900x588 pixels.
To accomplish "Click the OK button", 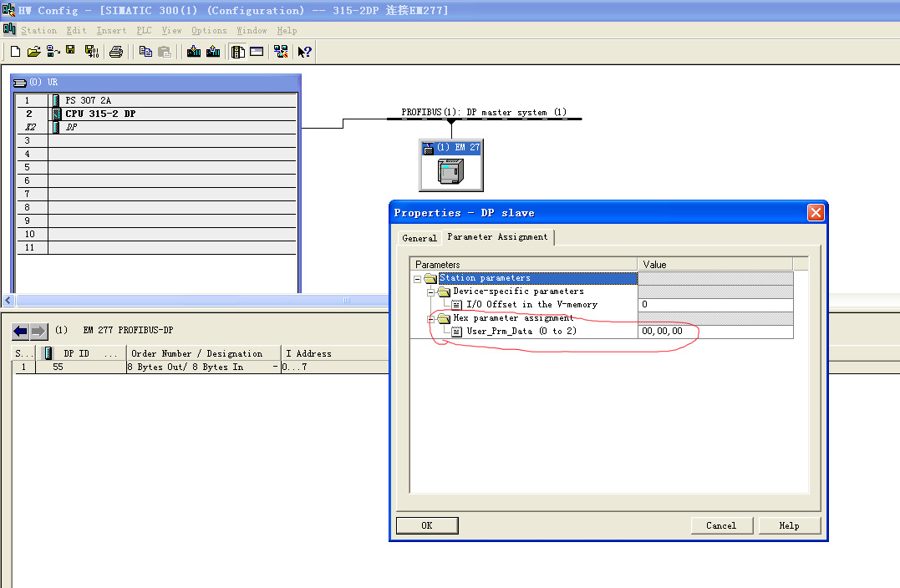I will 427,525.
